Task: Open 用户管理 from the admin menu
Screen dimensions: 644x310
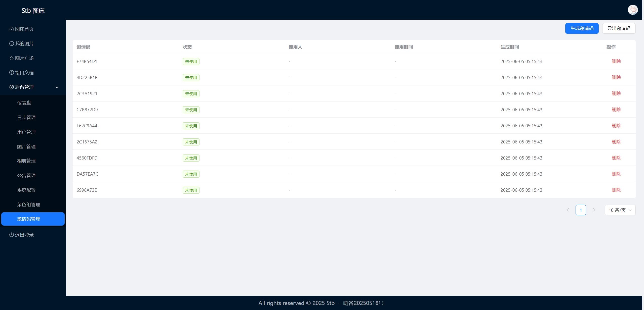Action: point(26,132)
